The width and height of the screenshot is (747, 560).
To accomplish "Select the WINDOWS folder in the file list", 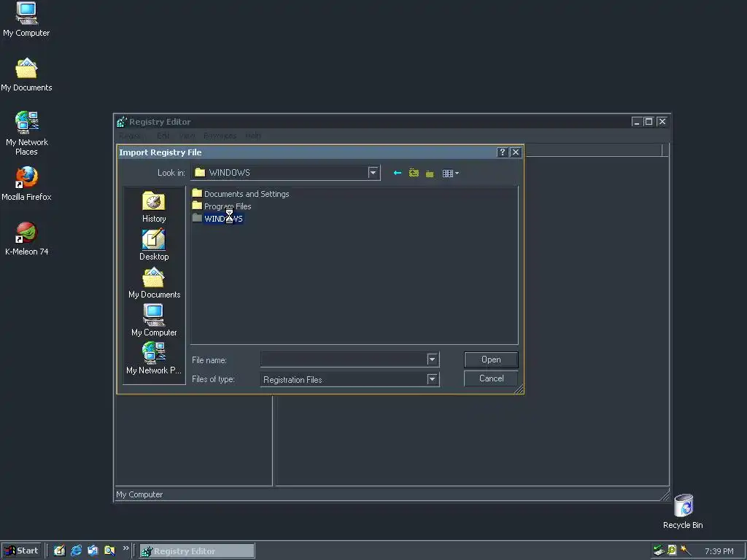I will tap(217, 219).
